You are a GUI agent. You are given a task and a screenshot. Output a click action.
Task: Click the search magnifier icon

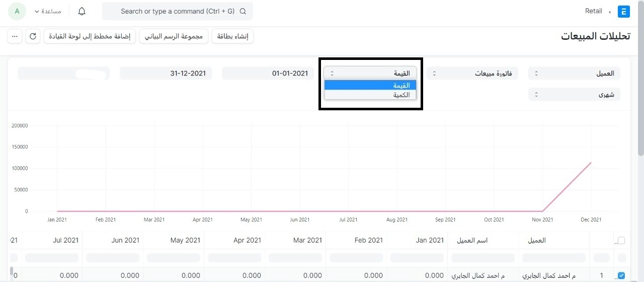point(243,11)
